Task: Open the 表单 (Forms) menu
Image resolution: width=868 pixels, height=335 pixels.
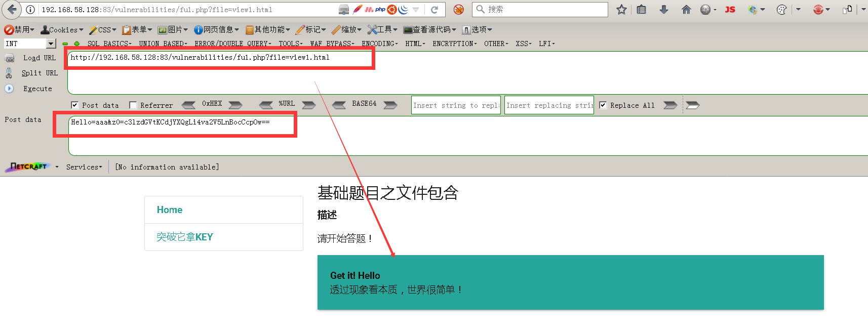Action: click(x=137, y=30)
